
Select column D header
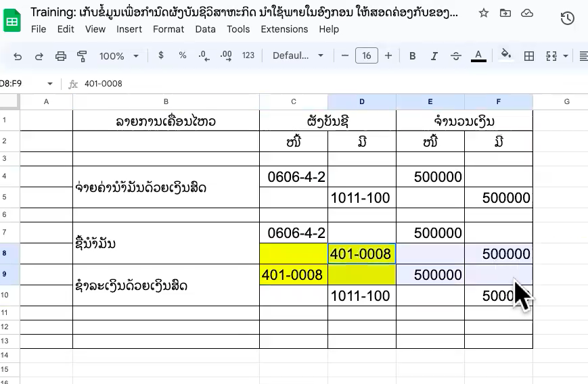pyautogui.click(x=361, y=101)
